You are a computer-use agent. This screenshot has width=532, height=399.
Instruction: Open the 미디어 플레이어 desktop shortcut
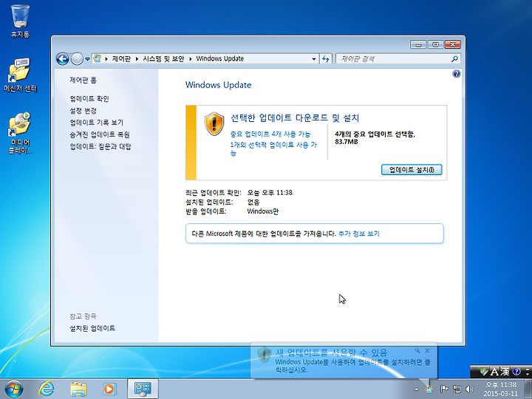(x=20, y=133)
